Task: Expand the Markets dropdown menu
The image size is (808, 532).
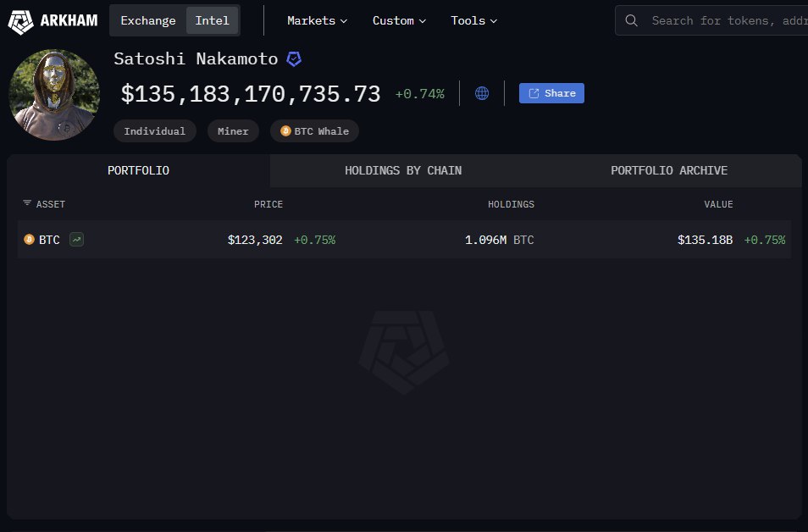Action: click(x=317, y=20)
